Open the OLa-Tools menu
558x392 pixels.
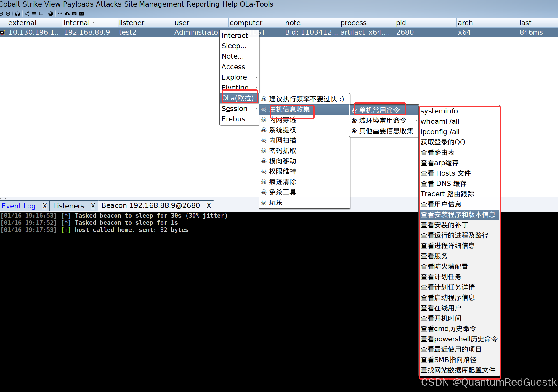[x=256, y=4]
